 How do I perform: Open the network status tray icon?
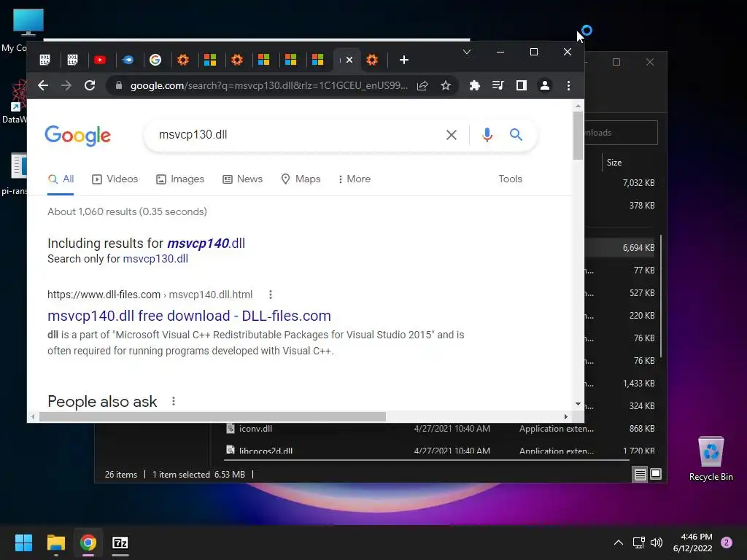pos(638,542)
